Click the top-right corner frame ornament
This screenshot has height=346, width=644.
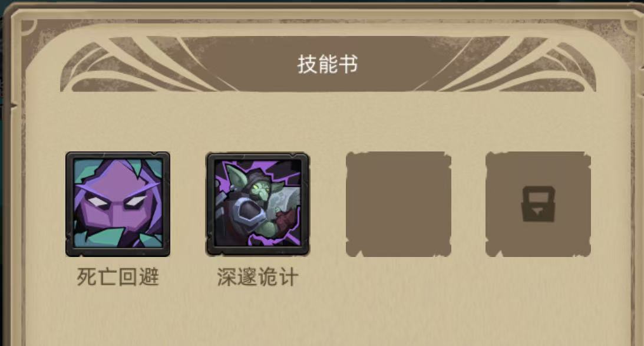click(629, 27)
